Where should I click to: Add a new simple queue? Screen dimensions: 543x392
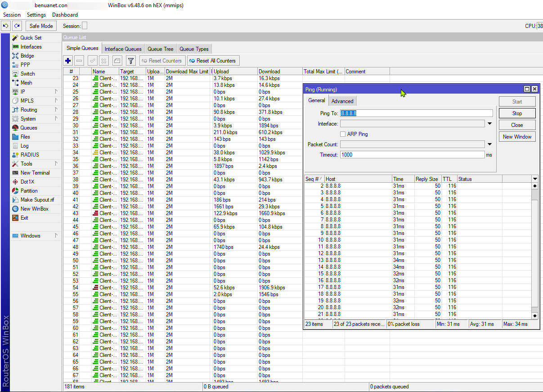[68, 60]
